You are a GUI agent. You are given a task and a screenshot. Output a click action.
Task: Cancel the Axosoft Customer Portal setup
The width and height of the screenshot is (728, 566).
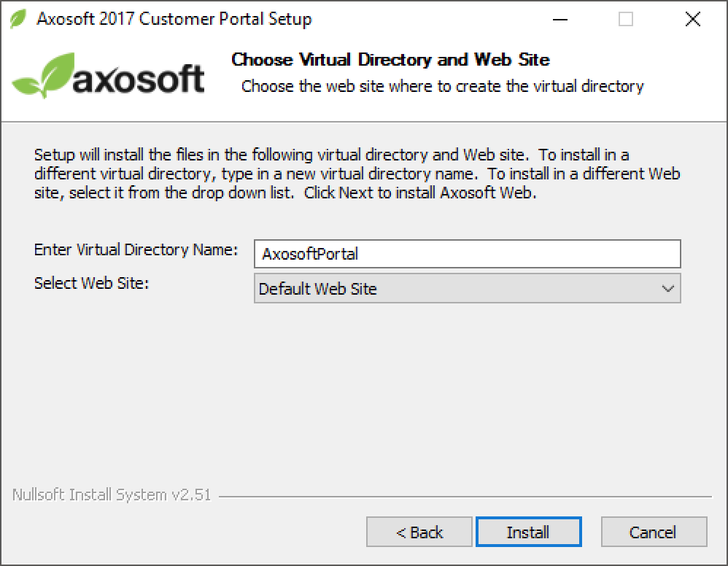(x=654, y=532)
